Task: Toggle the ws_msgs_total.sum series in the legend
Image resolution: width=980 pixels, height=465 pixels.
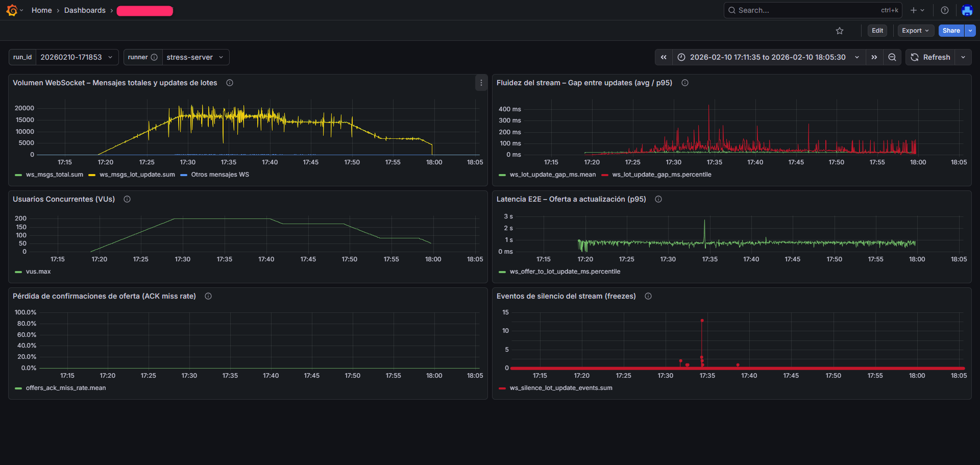Action: (x=55, y=174)
